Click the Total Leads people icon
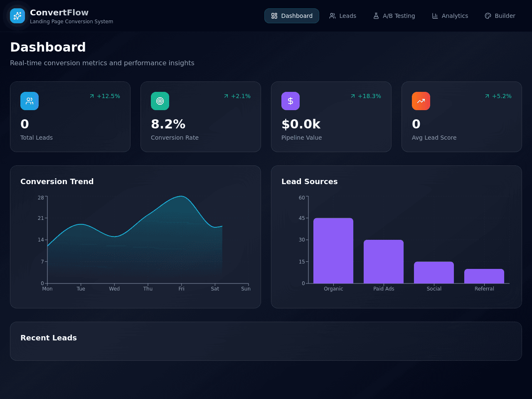The height and width of the screenshot is (399, 532). (30, 101)
